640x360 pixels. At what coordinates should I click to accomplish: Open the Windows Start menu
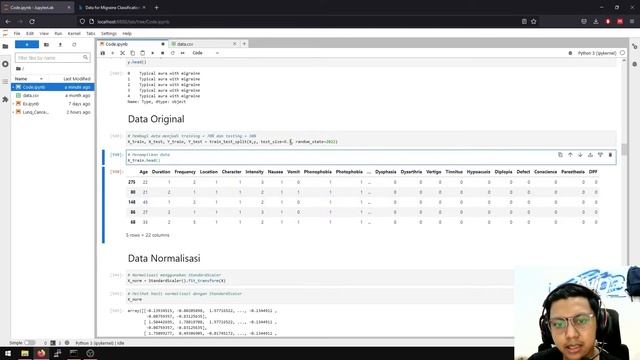pyautogui.click(x=8, y=353)
